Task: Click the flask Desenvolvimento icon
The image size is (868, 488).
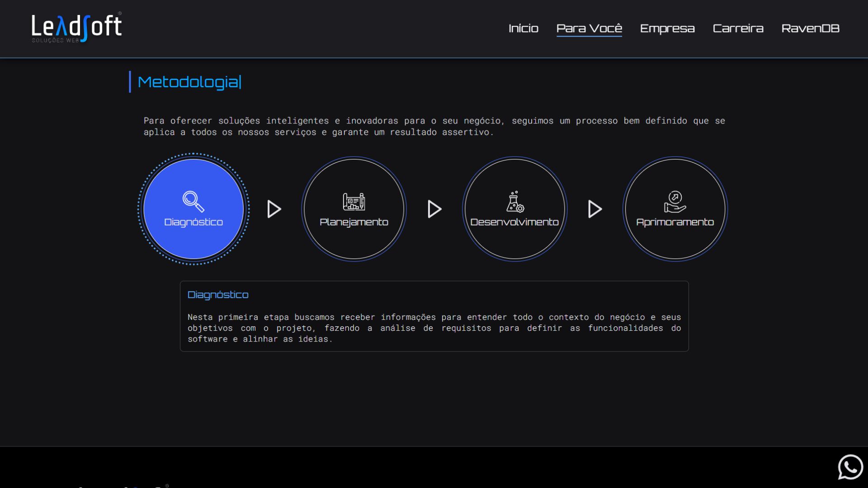Action: [515, 202]
